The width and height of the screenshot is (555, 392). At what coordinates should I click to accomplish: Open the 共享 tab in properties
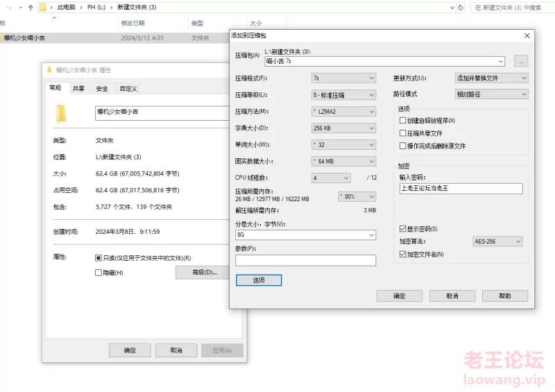[78, 89]
